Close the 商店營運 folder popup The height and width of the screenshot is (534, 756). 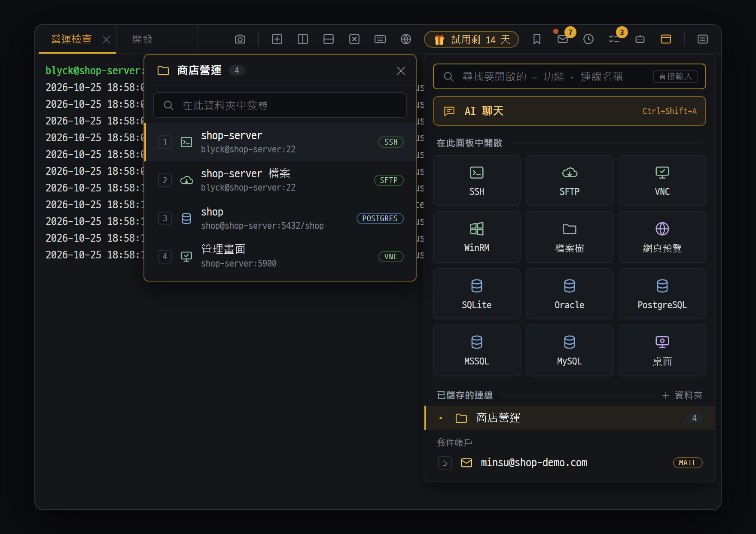click(x=401, y=71)
